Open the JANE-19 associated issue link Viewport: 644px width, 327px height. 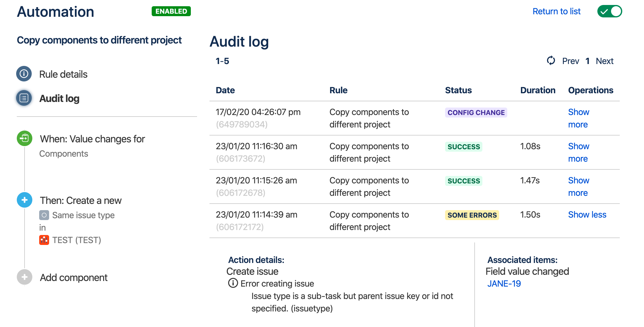click(x=504, y=283)
